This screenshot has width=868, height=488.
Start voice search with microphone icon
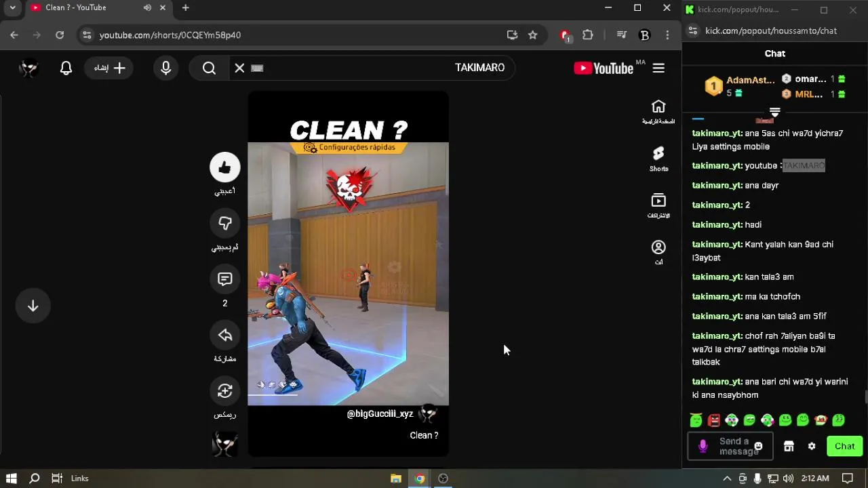pyautogui.click(x=166, y=68)
